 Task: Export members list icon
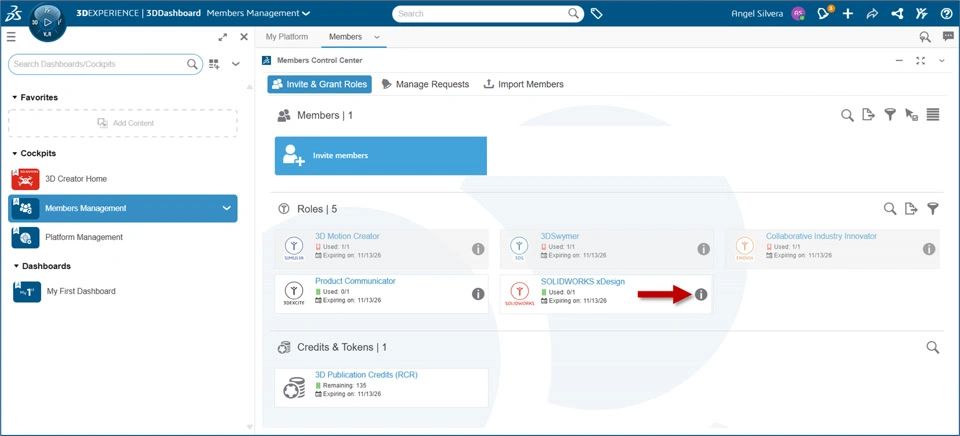[x=868, y=115]
